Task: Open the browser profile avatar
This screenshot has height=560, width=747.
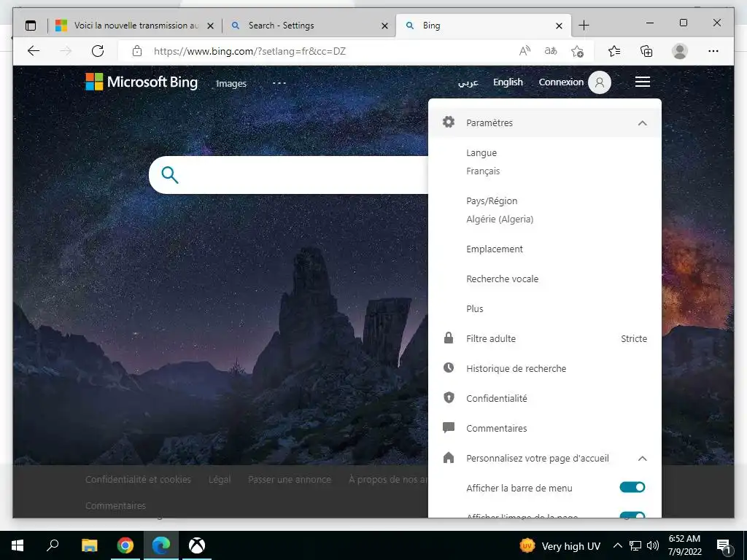Action: pos(680,51)
